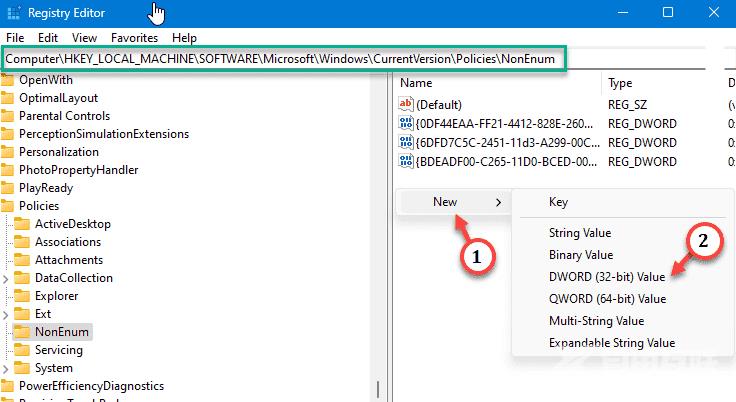Expand the Ext tree node
The image size is (736, 402).
(6, 315)
